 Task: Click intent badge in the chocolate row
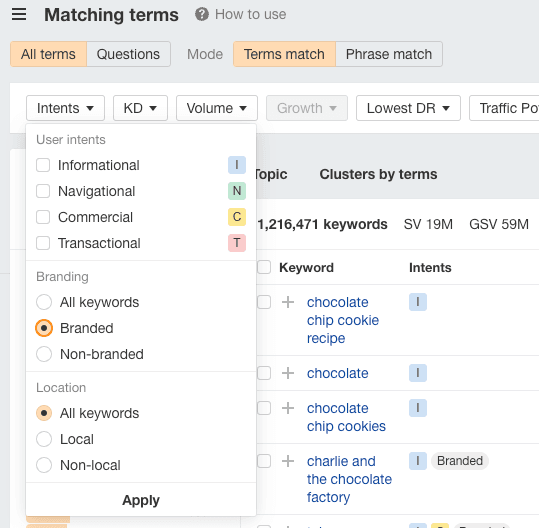(x=418, y=373)
